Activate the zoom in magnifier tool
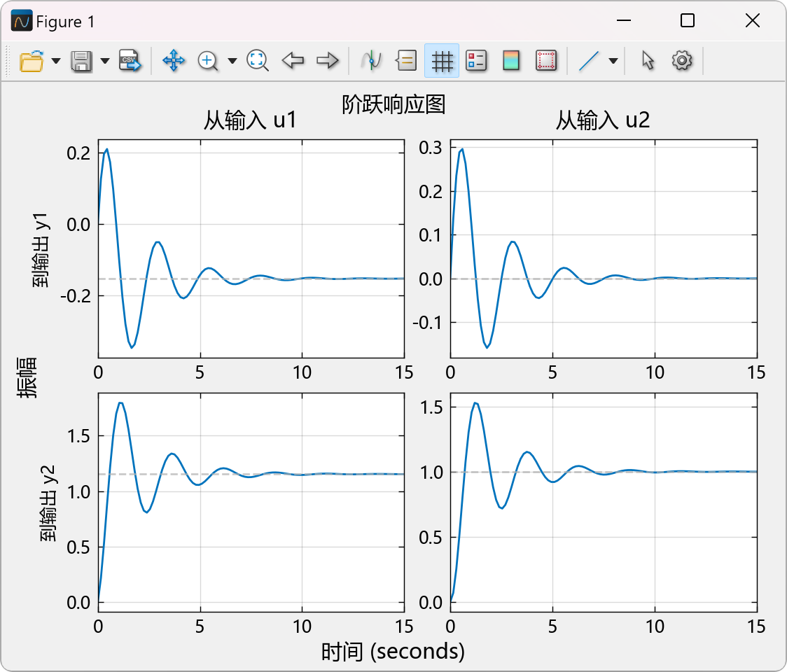 point(208,61)
